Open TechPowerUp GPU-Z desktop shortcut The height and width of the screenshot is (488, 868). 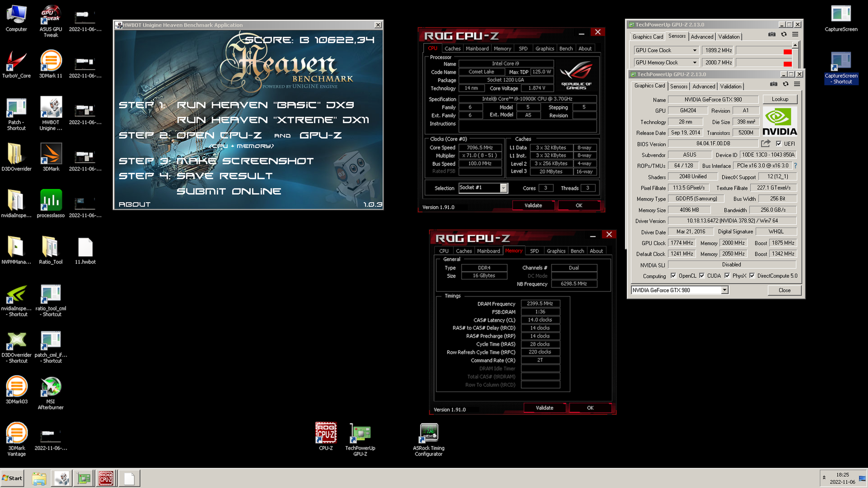tap(360, 440)
